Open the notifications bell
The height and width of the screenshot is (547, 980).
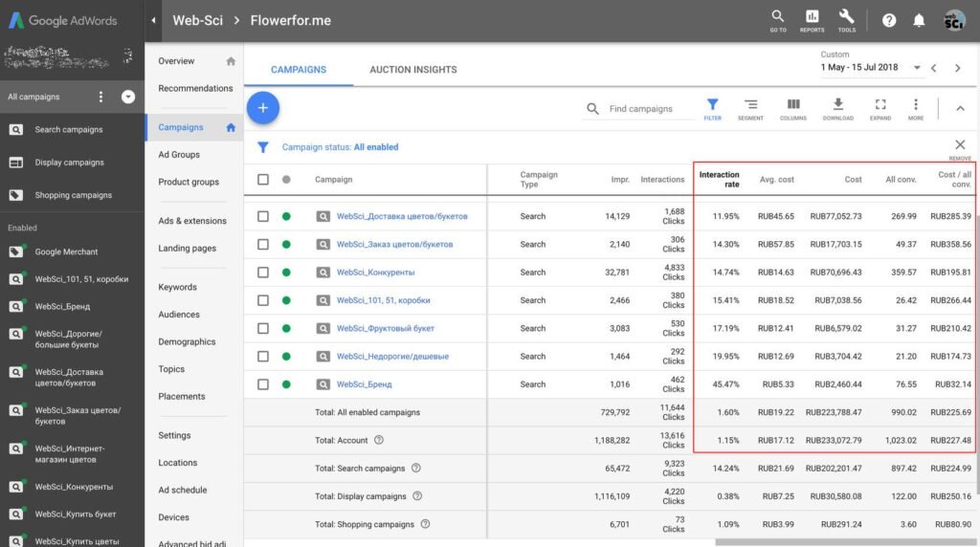pos(919,20)
